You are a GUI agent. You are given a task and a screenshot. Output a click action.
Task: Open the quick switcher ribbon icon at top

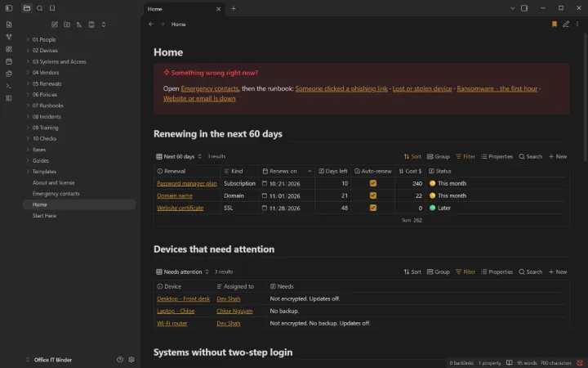pyautogui.click(x=9, y=25)
